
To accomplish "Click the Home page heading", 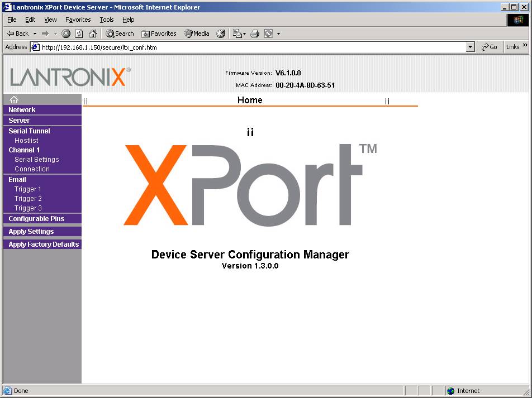I will pyautogui.click(x=250, y=100).
